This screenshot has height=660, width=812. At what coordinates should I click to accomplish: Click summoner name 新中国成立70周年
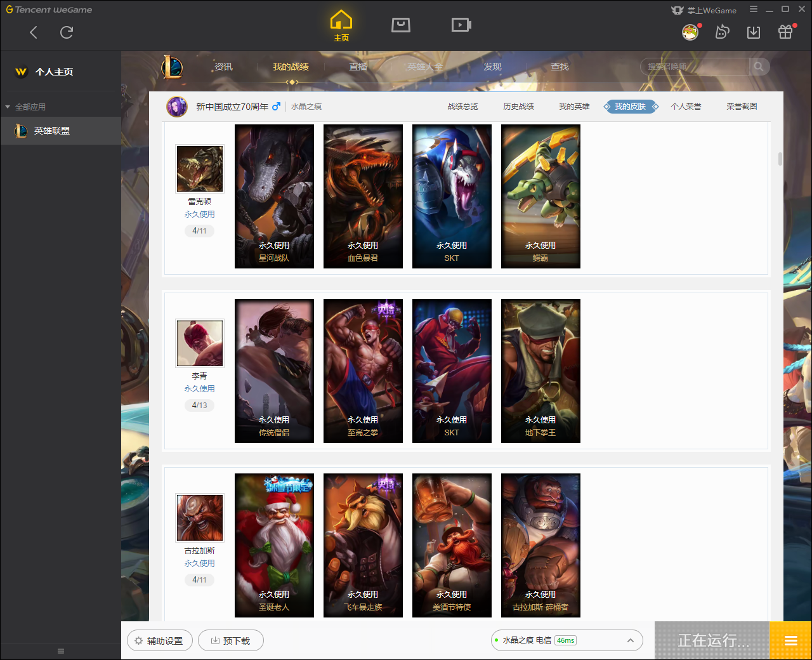[232, 107]
